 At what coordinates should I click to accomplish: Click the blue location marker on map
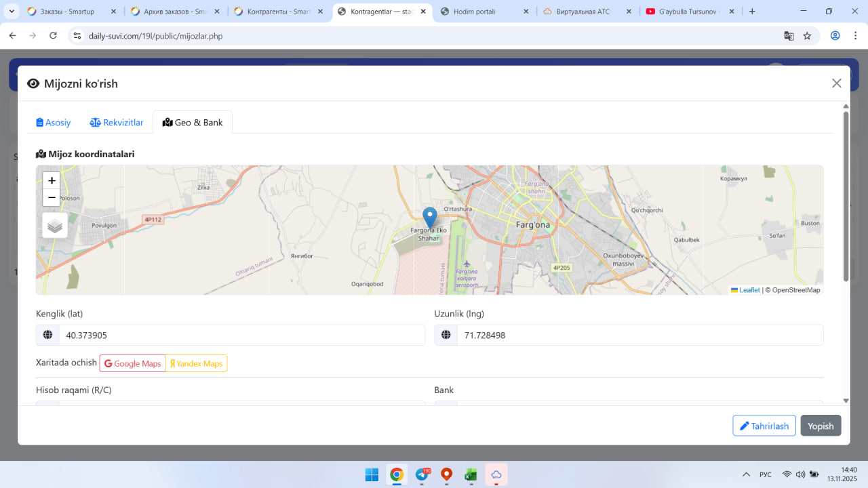[x=429, y=218]
